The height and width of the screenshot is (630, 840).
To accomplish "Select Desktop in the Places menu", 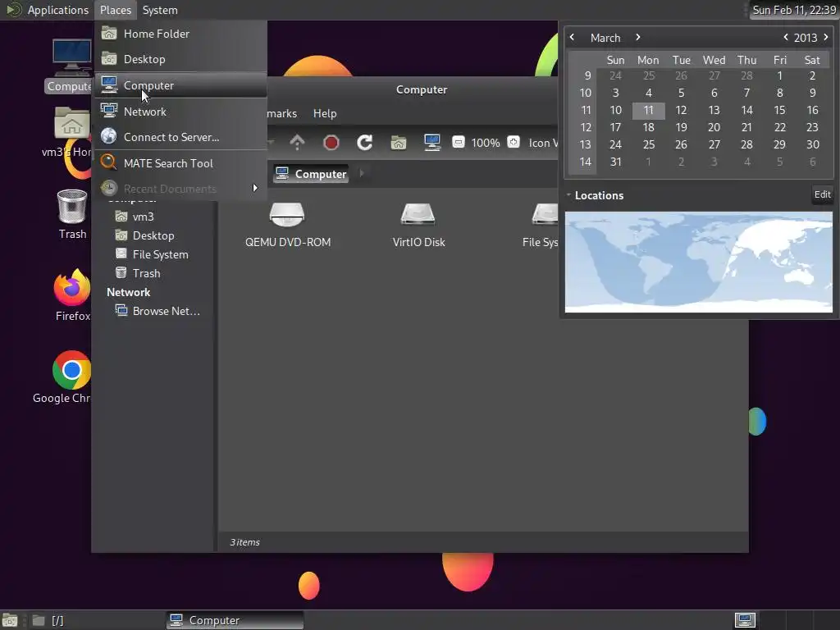I will click(180, 59).
